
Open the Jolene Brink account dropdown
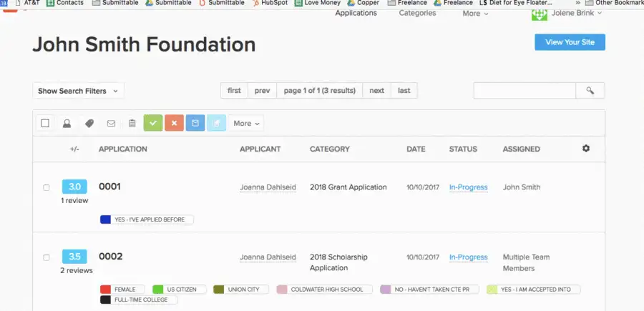tap(577, 13)
